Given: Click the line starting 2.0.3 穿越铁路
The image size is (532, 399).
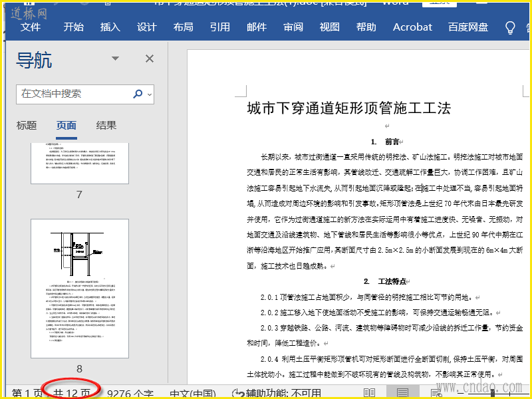Looking at the screenshot, I should (x=392, y=328).
